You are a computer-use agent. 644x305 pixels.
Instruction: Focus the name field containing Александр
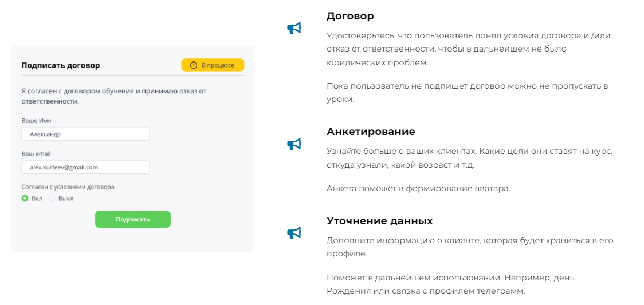pos(85,134)
